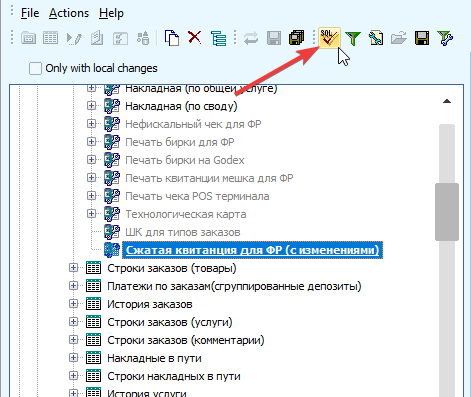The height and width of the screenshot is (397, 471).
Task: Click the copy documents toolbar icon
Action: (x=172, y=38)
